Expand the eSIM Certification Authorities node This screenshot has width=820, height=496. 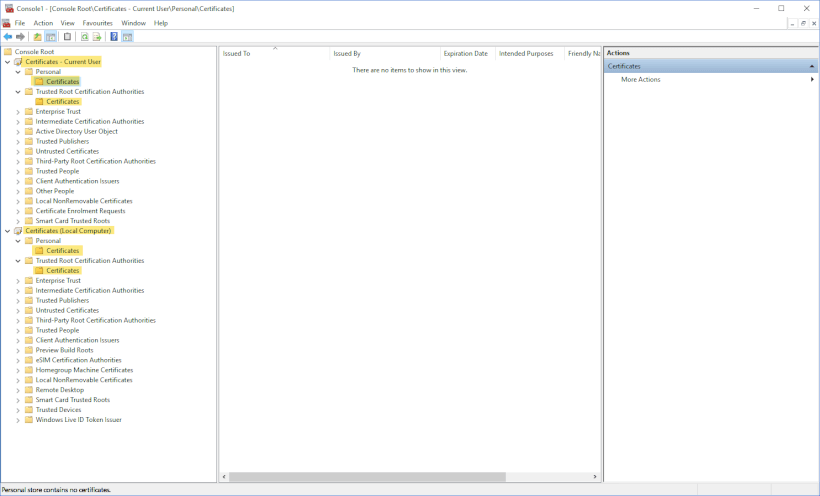tap(18, 360)
